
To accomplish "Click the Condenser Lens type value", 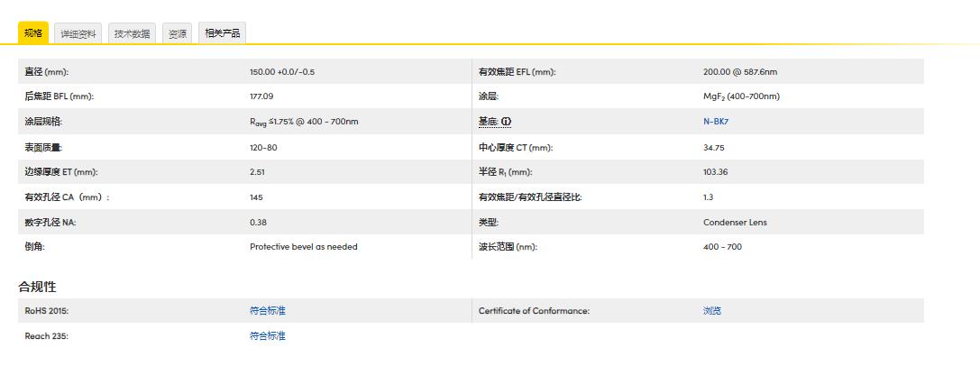I will coord(735,222).
